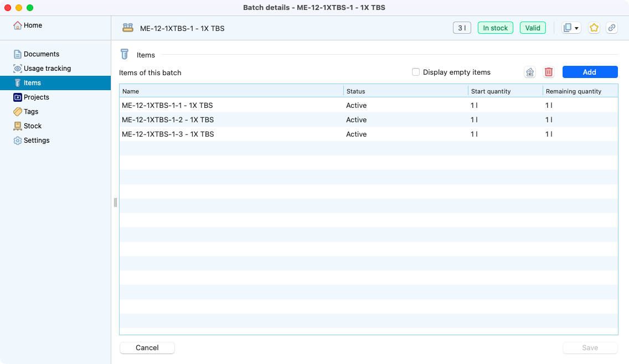Click the Save button
Viewport: 629px width, 364px height.
[x=590, y=348]
